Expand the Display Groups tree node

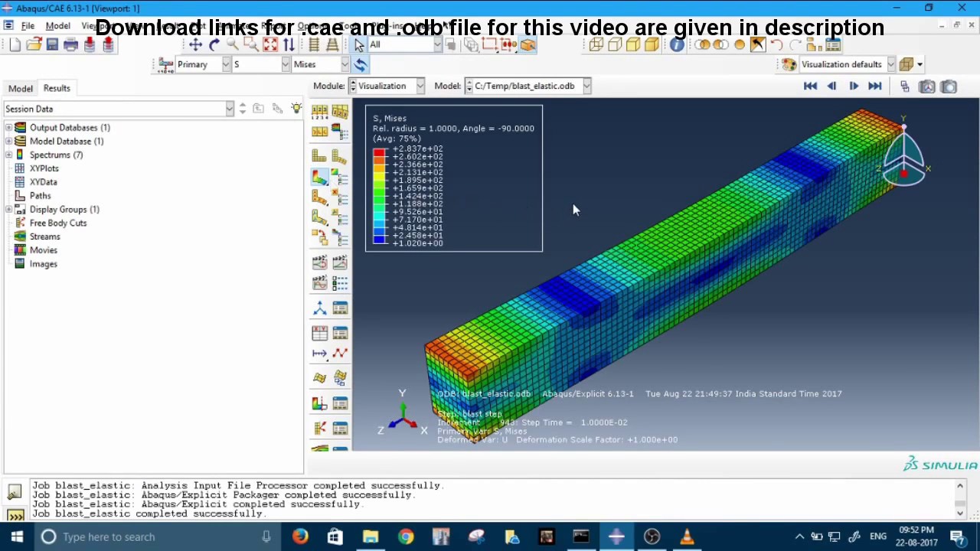(8, 210)
